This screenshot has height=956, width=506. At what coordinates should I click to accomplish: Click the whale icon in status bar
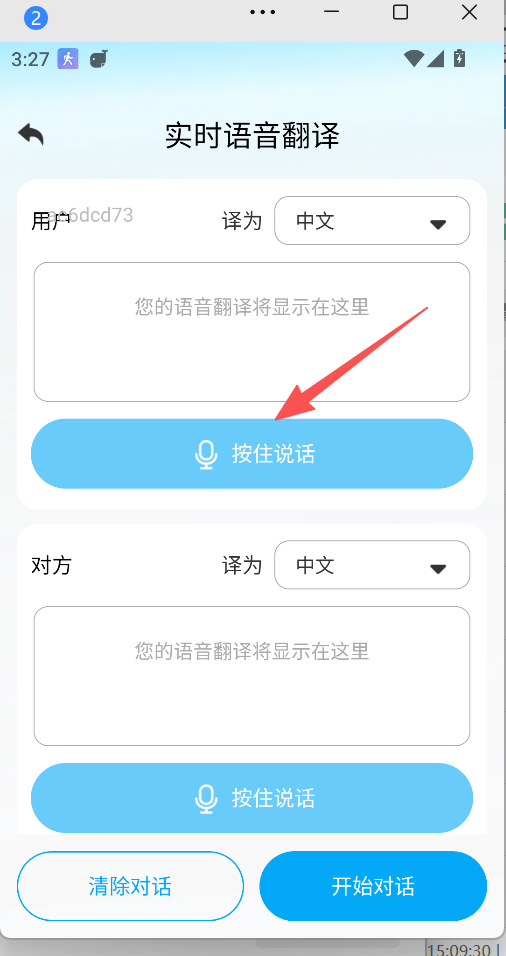click(99, 59)
